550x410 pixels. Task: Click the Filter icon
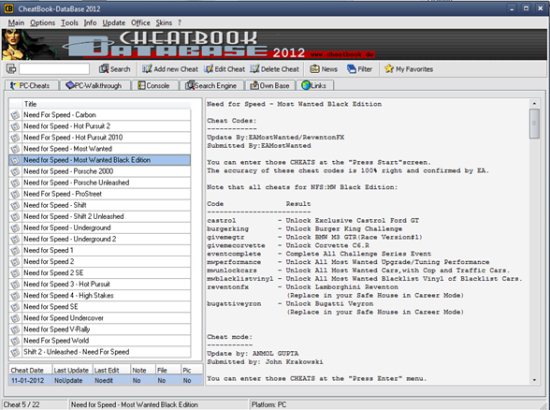coord(351,69)
